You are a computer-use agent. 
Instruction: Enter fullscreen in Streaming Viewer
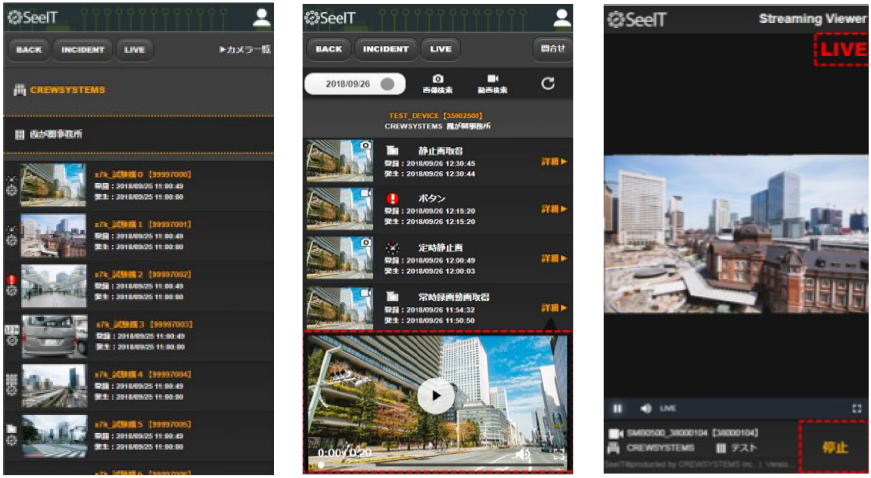point(856,408)
